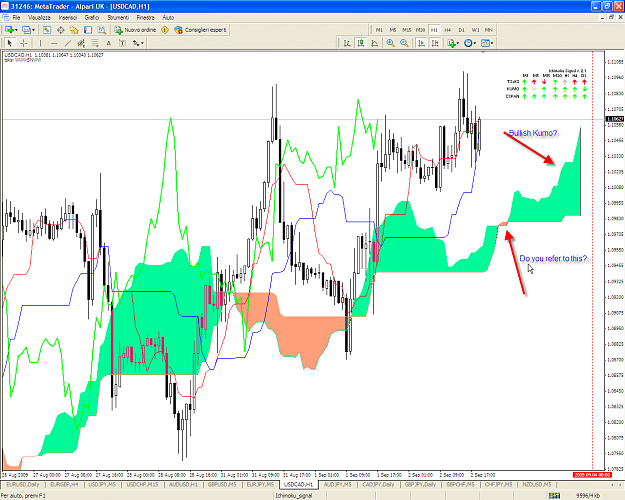Viewport: 625px width, 500px height.
Task: Select the text label (T) tool
Action: pyautogui.click(x=122, y=43)
